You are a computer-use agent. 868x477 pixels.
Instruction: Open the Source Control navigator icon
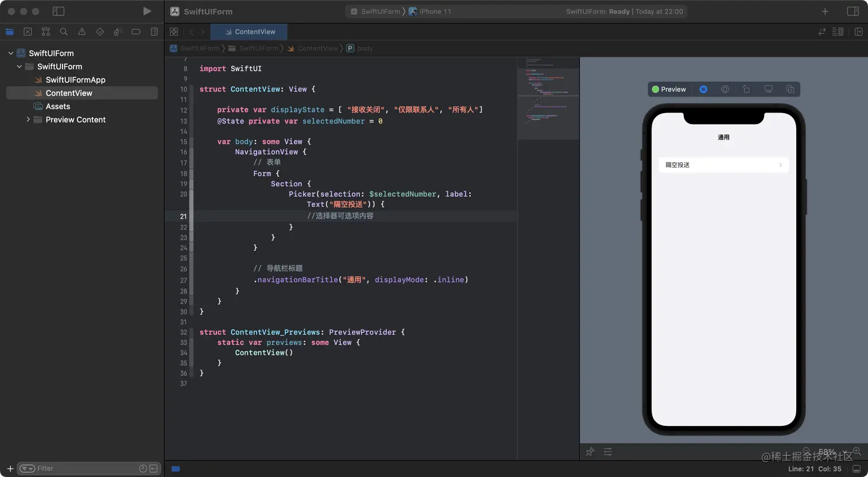28,32
